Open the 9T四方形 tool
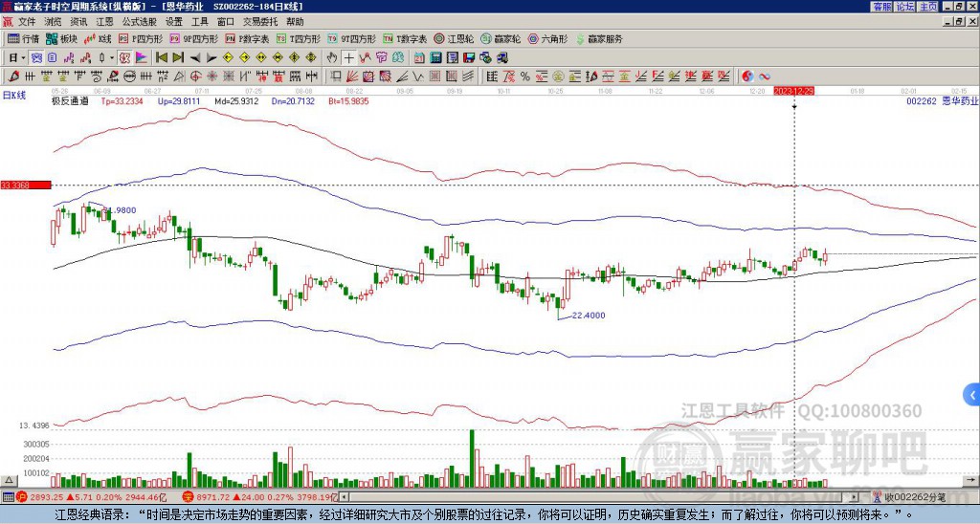Screen dimensions: 980x524 coord(351,38)
